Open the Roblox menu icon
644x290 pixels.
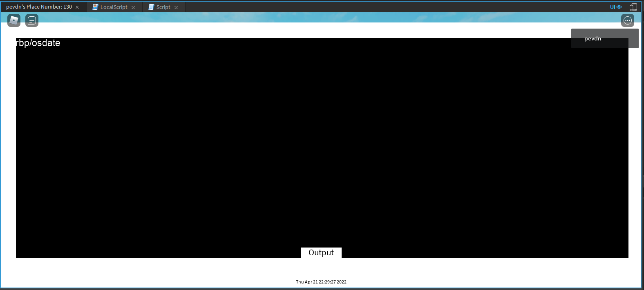(14, 20)
